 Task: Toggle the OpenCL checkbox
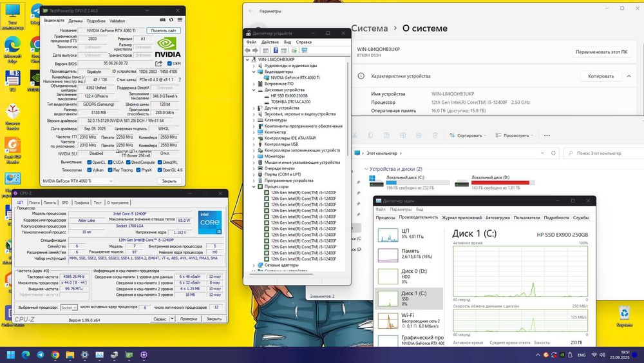pos(89,162)
